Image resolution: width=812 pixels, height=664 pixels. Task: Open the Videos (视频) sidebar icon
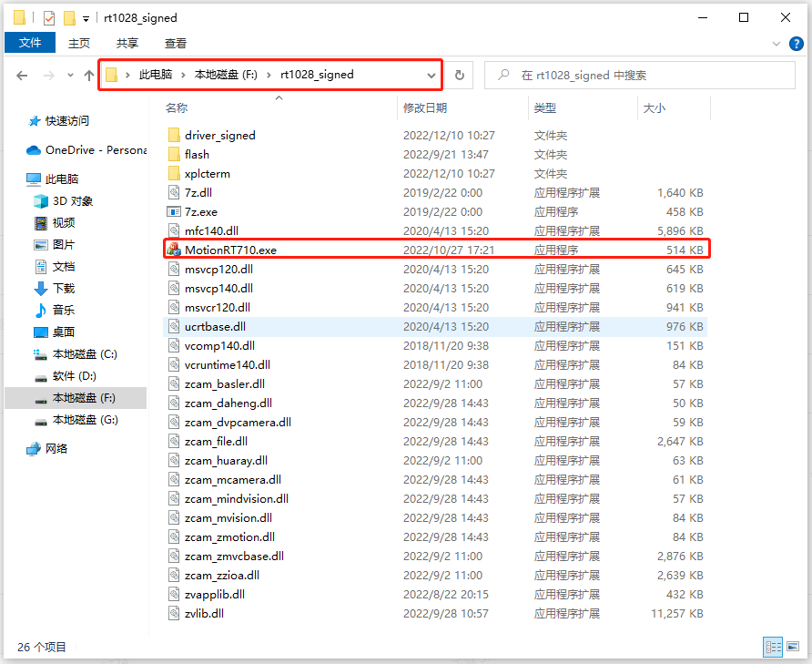pos(41,223)
